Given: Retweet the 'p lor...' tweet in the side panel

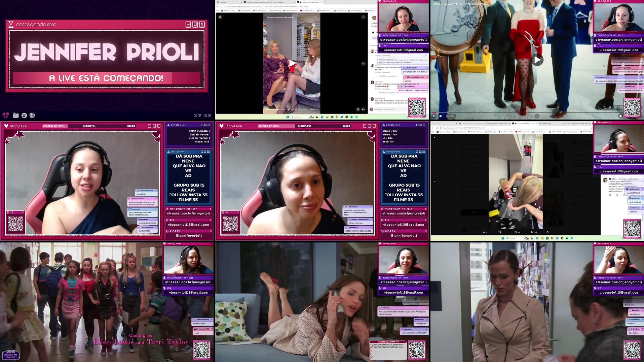Looking at the screenshot, I should [x=617, y=195].
